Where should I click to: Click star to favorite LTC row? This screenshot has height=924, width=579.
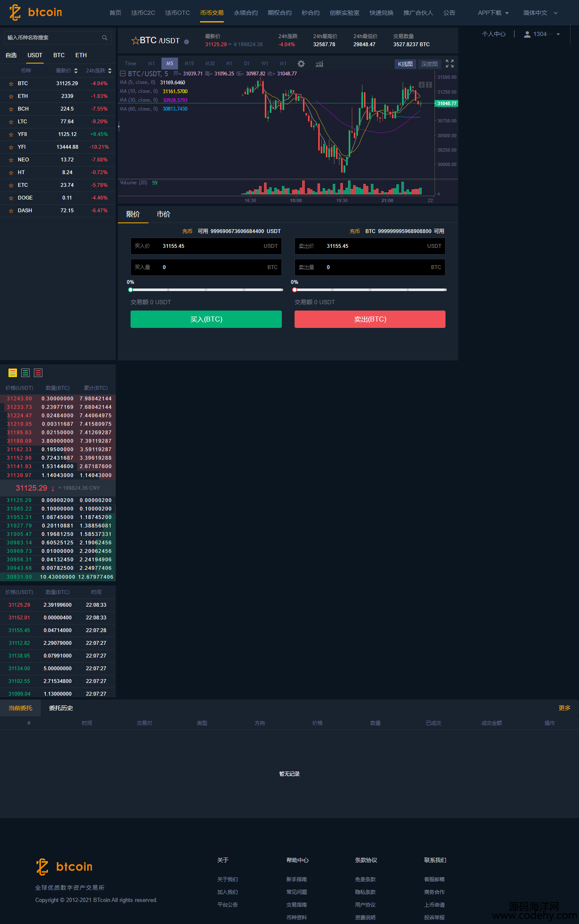click(x=11, y=122)
